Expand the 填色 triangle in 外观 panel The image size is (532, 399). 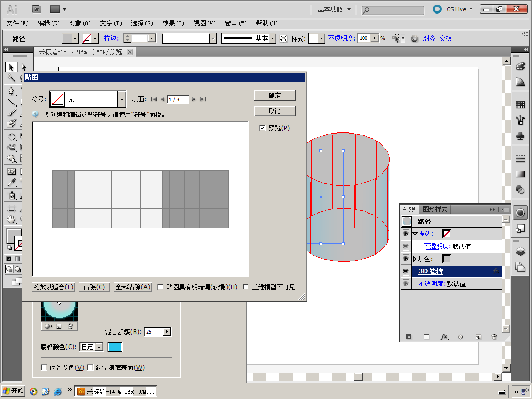click(x=415, y=259)
